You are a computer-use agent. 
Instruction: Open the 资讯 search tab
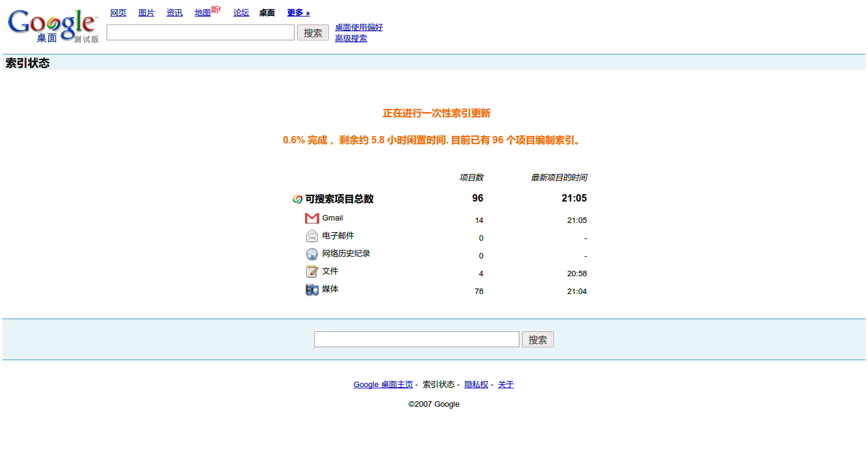click(x=175, y=13)
